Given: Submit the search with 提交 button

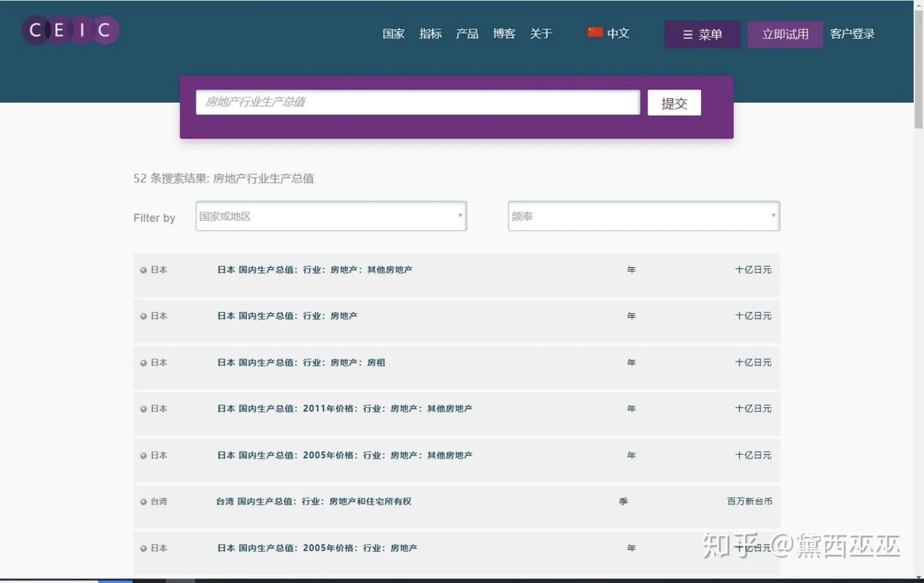Looking at the screenshot, I should tap(674, 103).
